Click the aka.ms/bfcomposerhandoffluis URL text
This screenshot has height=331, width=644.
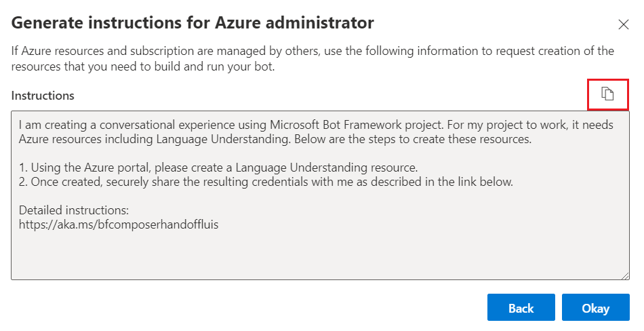click(119, 222)
